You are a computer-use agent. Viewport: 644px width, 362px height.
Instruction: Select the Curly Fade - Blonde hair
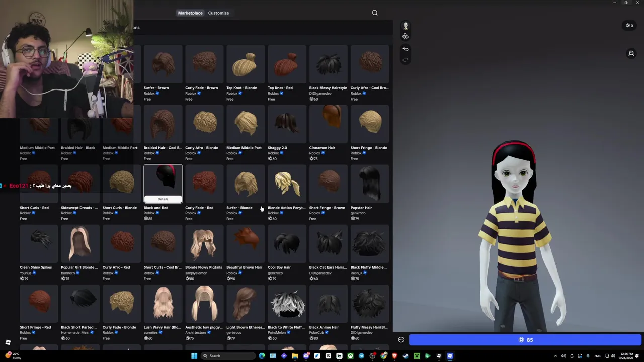pos(122,313)
